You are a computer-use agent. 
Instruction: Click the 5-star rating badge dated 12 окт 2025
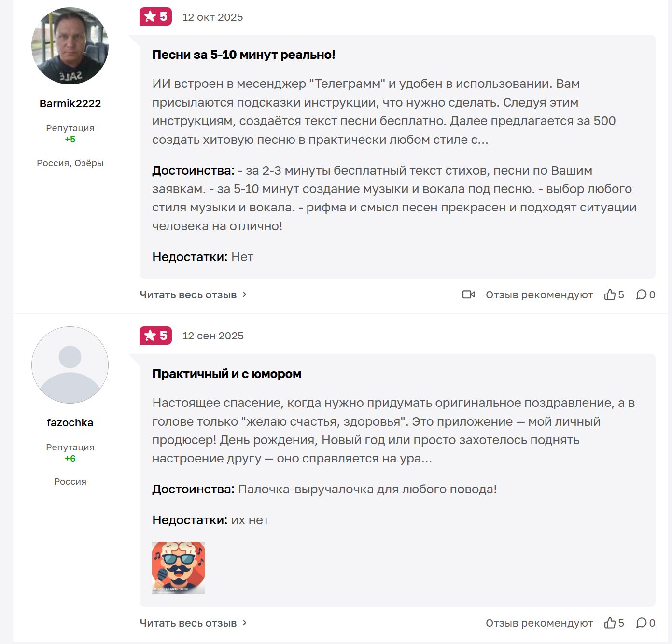pos(155,17)
